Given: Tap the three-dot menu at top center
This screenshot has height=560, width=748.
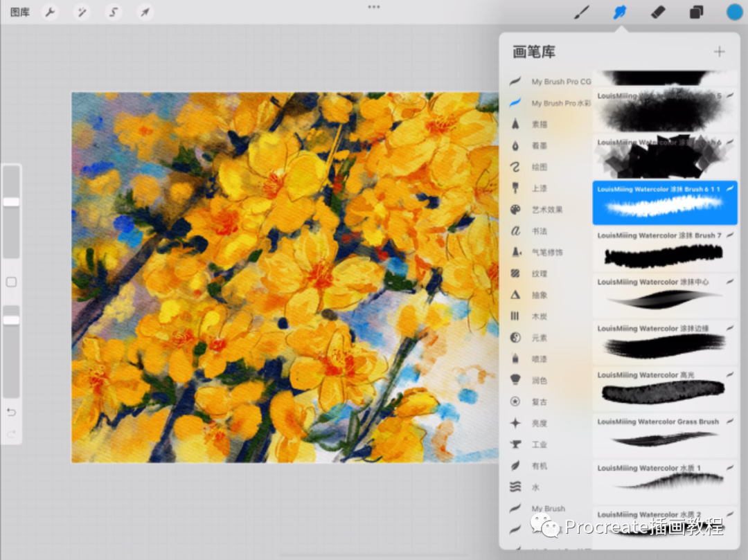Looking at the screenshot, I should coord(374,7).
